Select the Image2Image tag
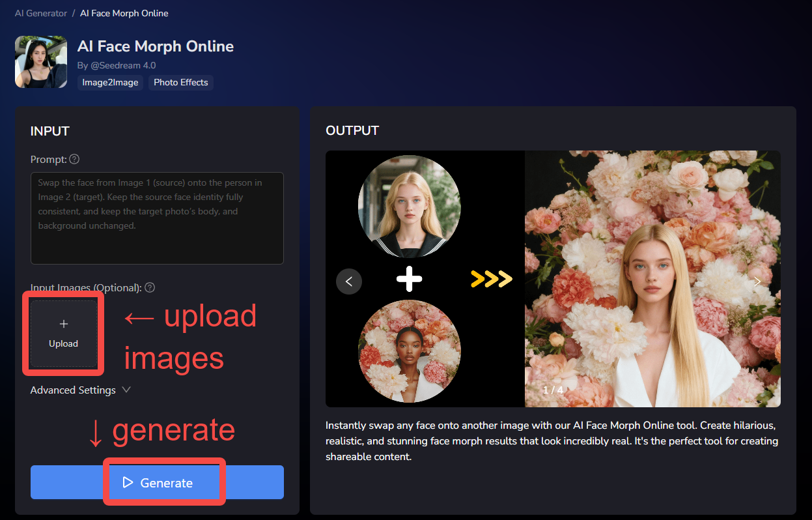Image resolution: width=812 pixels, height=520 pixels. 110,83
